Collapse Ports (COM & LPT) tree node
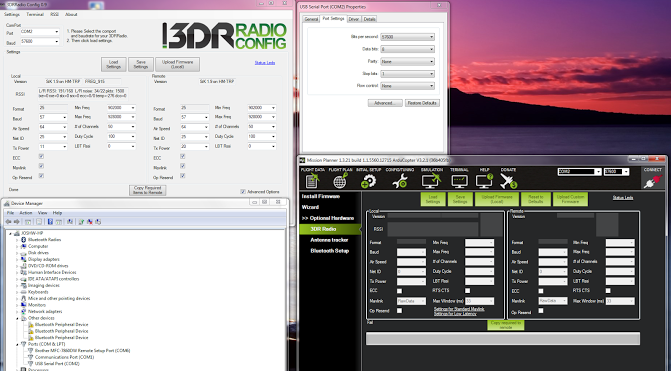671x371 pixels. pos(18,344)
